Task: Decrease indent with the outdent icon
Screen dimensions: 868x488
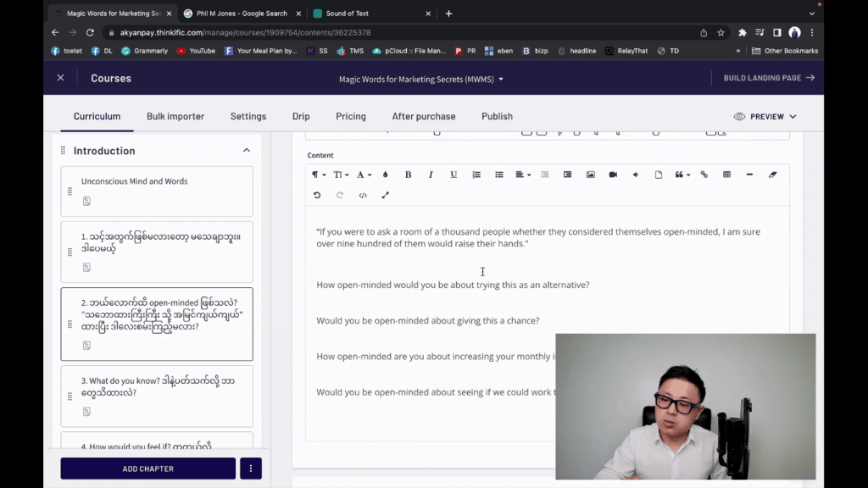Action: tap(545, 175)
